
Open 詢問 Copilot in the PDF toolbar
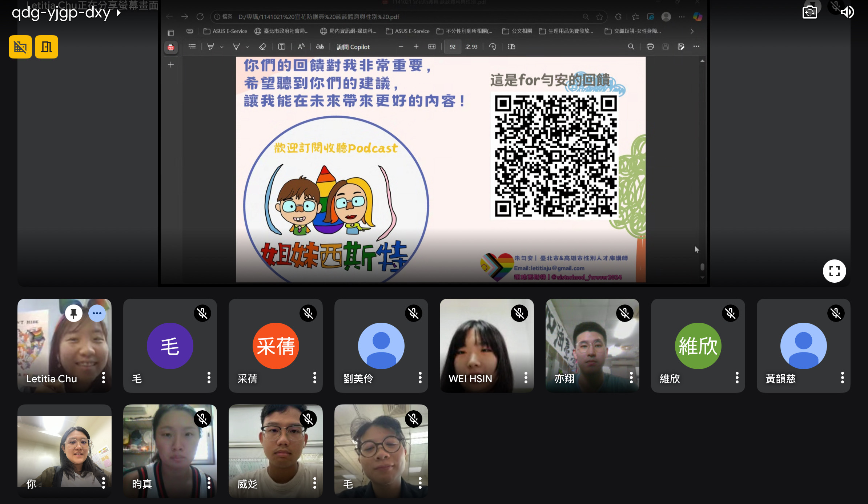(352, 47)
